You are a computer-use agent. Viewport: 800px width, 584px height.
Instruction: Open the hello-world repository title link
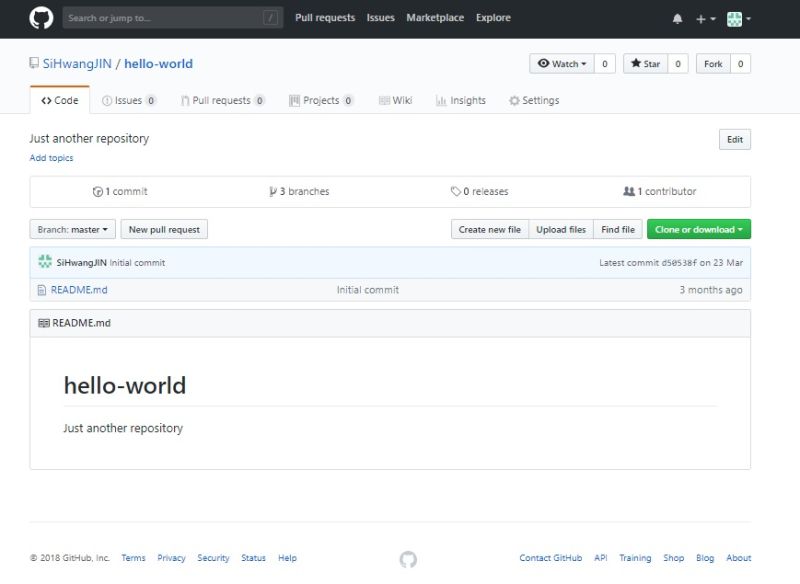click(x=159, y=64)
